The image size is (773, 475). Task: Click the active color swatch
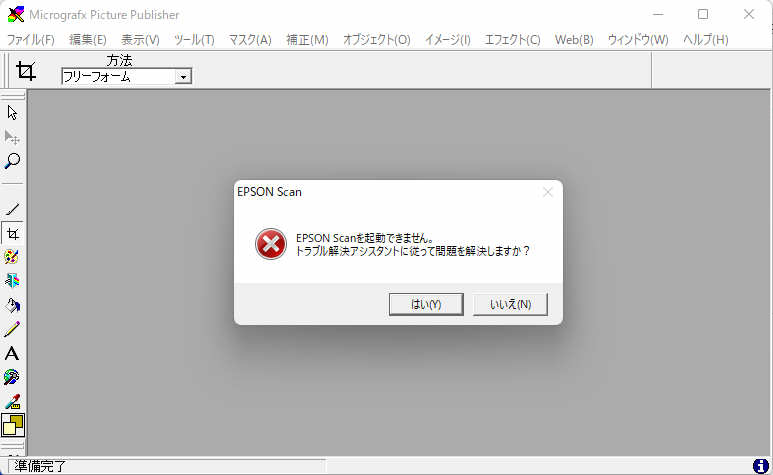(x=13, y=425)
